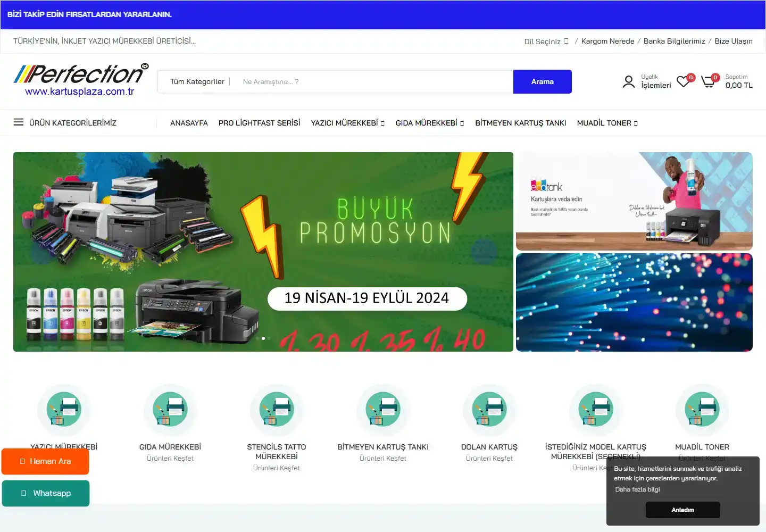Viewport: 766px width, 532px height.
Task: Open the Daha fazla bilgi cookie link
Action: point(637,489)
